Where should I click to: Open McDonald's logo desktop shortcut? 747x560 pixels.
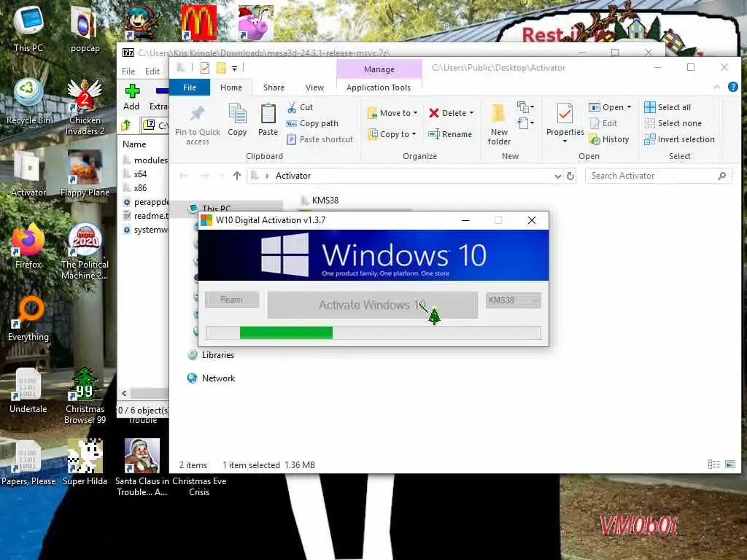198,23
